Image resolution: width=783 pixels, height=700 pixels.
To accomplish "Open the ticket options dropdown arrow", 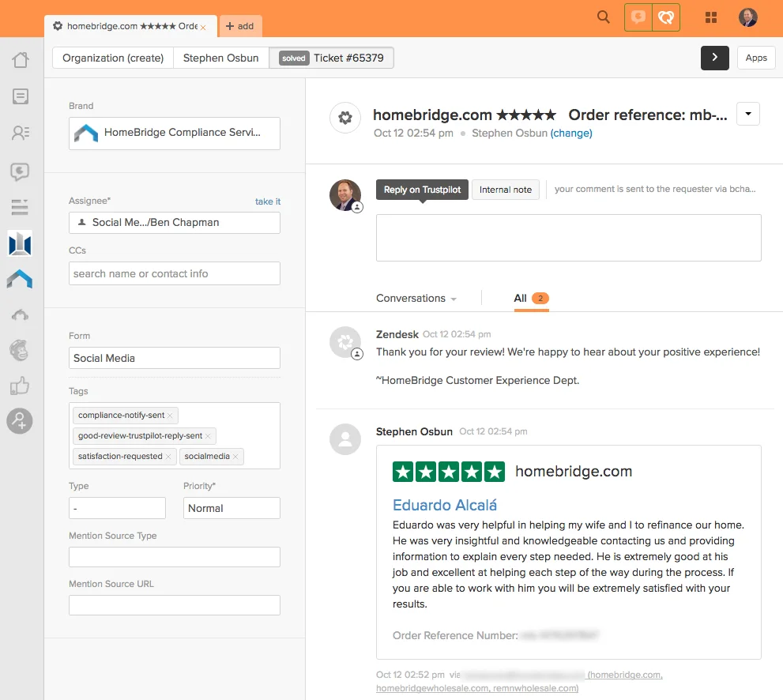I will pyautogui.click(x=748, y=114).
